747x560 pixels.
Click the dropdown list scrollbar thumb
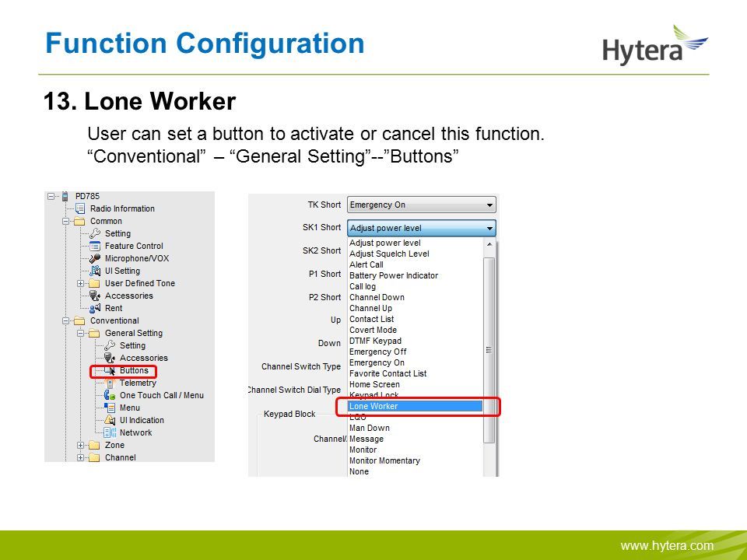click(x=489, y=350)
